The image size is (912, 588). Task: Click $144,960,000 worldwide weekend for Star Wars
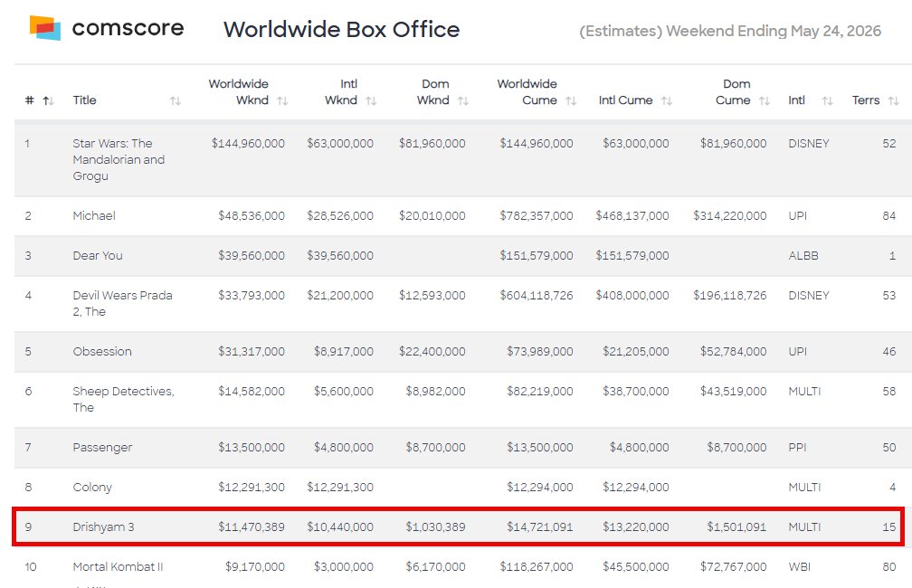click(248, 143)
